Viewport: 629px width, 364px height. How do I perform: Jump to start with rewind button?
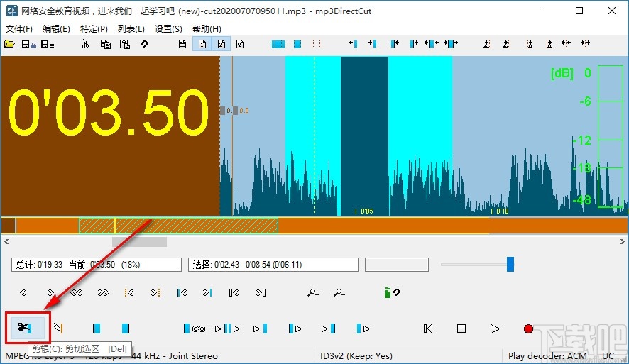(428, 329)
